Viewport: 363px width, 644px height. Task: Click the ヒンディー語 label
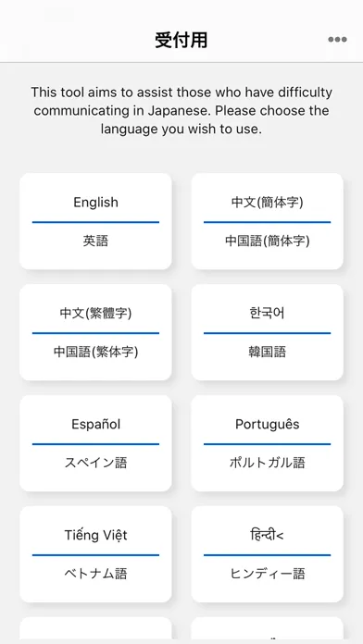(268, 574)
